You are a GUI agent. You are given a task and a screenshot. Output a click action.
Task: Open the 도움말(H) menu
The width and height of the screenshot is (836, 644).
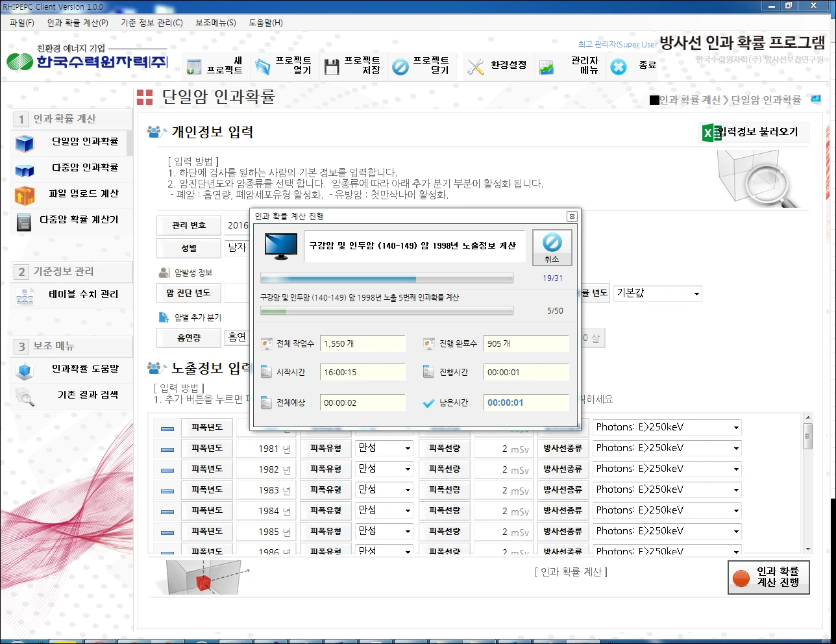(265, 23)
